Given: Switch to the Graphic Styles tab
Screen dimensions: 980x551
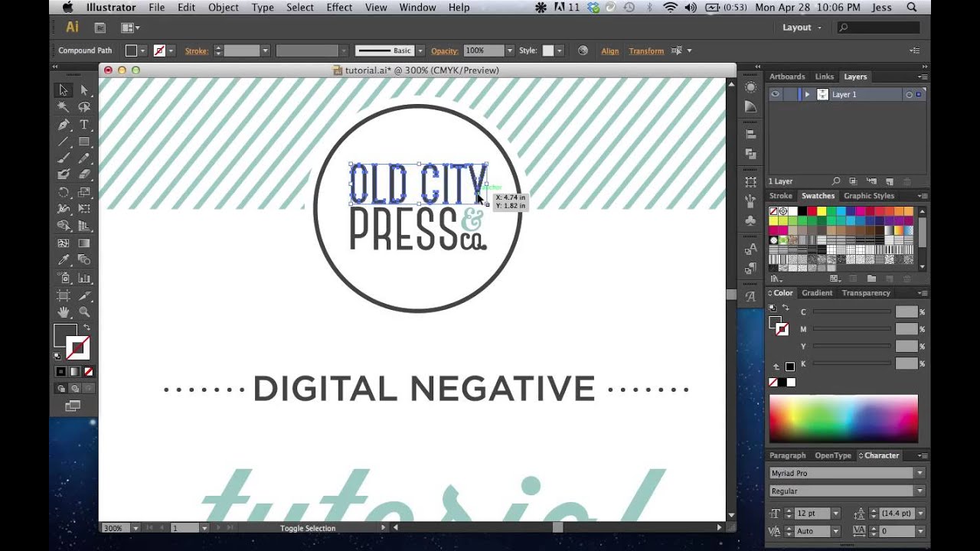Looking at the screenshot, I should [869, 196].
